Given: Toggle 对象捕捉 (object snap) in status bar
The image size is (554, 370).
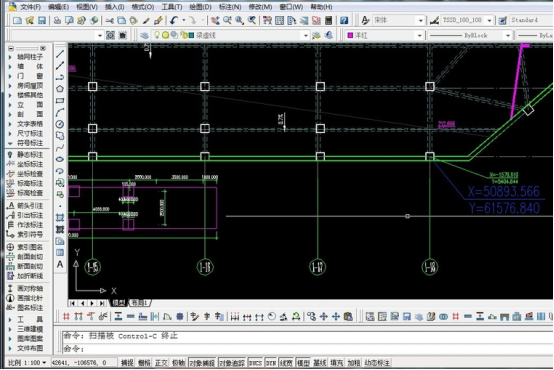Looking at the screenshot, I should pyautogui.click(x=202, y=363).
